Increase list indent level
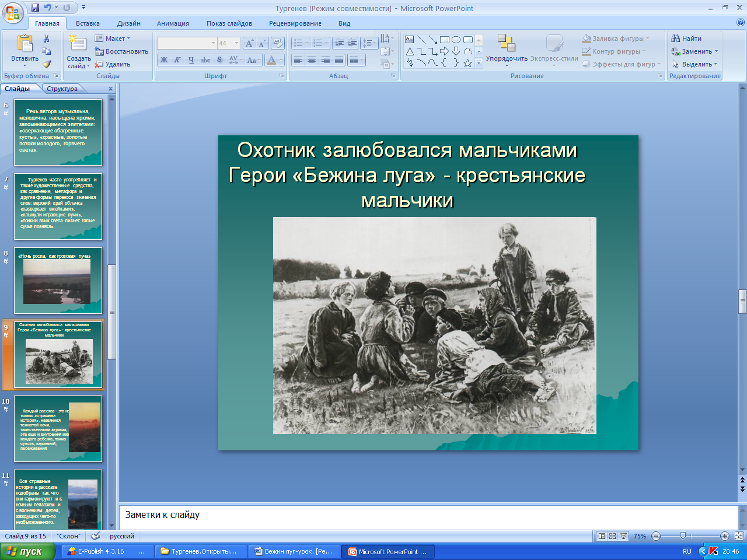 [352, 43]
